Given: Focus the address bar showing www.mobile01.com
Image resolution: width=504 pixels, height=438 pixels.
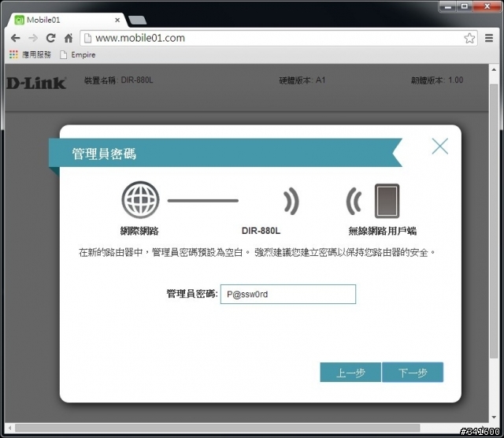Looking at the screenshot, I should (278, 39).
